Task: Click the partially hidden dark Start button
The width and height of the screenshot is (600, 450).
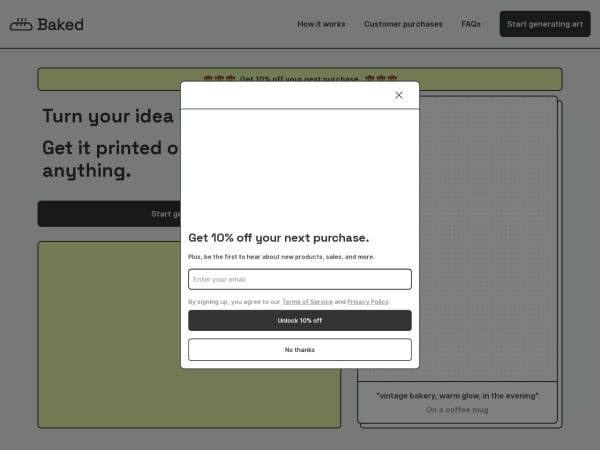Action: click(108, 213)
